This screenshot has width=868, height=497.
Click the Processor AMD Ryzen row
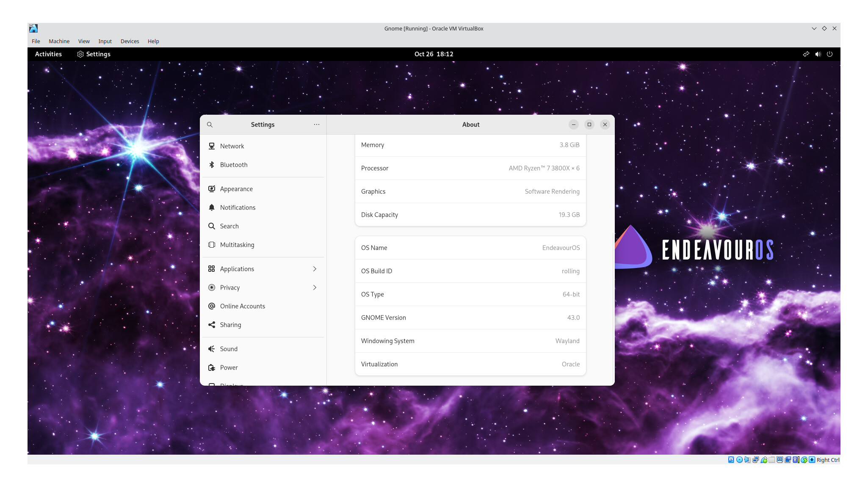470,168
